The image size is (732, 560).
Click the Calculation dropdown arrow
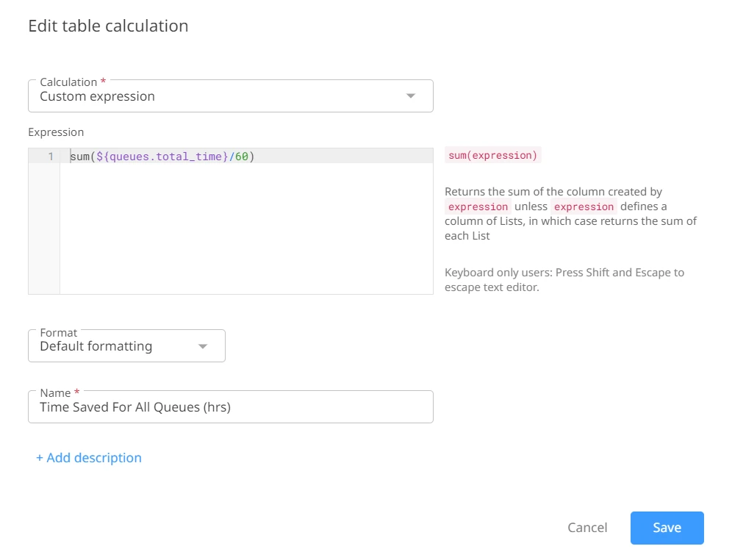411,96
